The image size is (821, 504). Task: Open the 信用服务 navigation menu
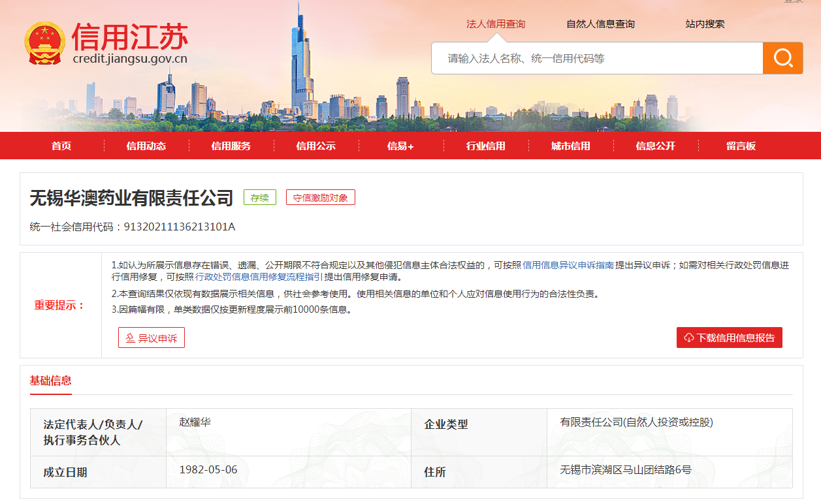(231, 146)
